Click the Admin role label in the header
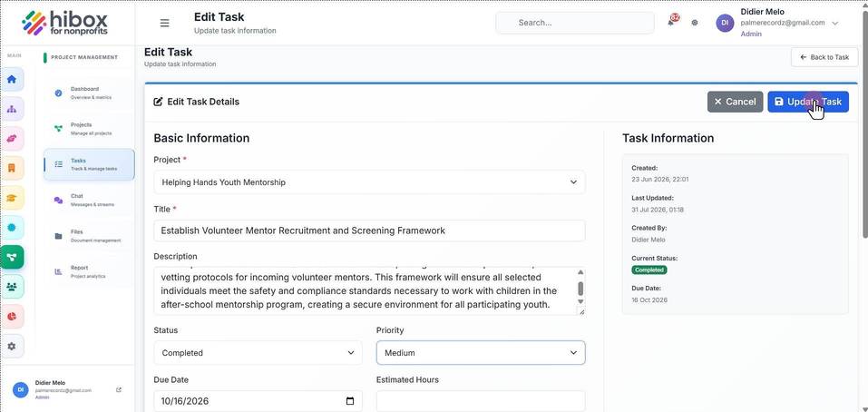The image size is (868, 412). pyautogui.click(x=751, y=34)
